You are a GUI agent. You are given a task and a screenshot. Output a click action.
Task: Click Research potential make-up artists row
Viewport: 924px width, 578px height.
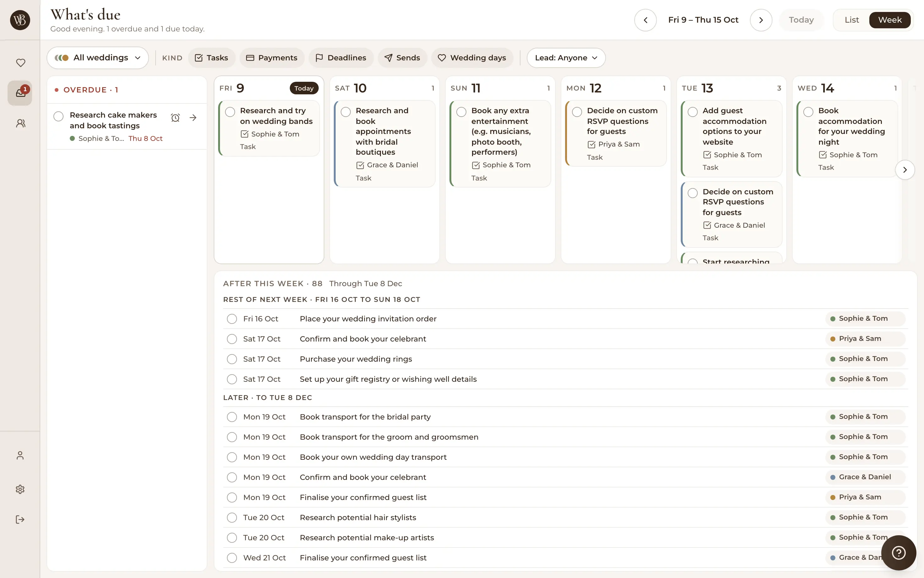[565, 538]
